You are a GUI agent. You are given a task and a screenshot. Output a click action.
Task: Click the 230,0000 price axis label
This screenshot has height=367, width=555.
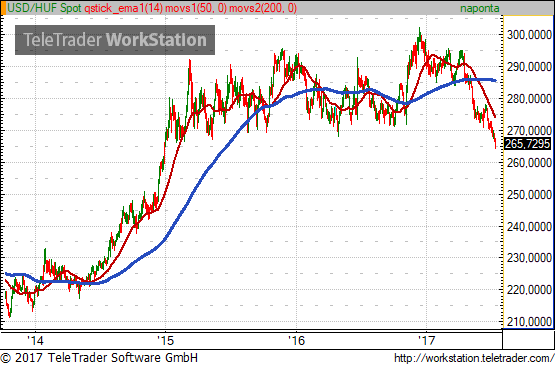click(529, 258)
